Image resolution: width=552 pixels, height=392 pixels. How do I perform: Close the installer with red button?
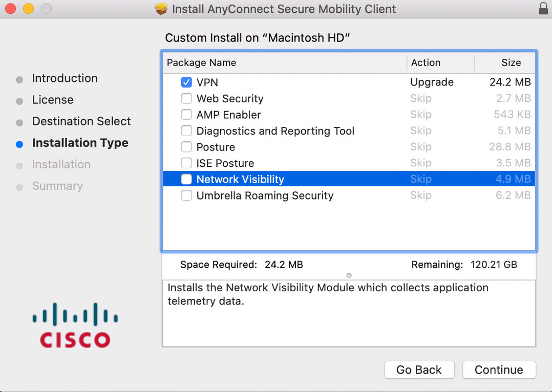(x=11, y=9)
